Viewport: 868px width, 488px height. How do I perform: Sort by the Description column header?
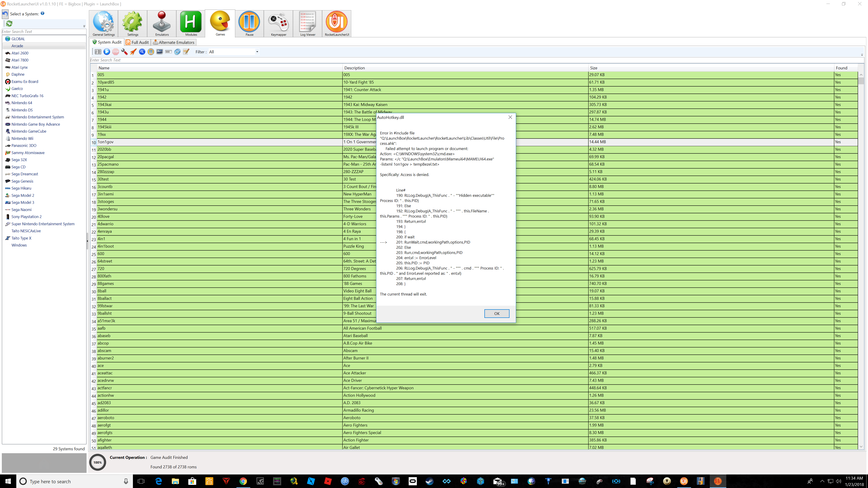click(465, 68)
